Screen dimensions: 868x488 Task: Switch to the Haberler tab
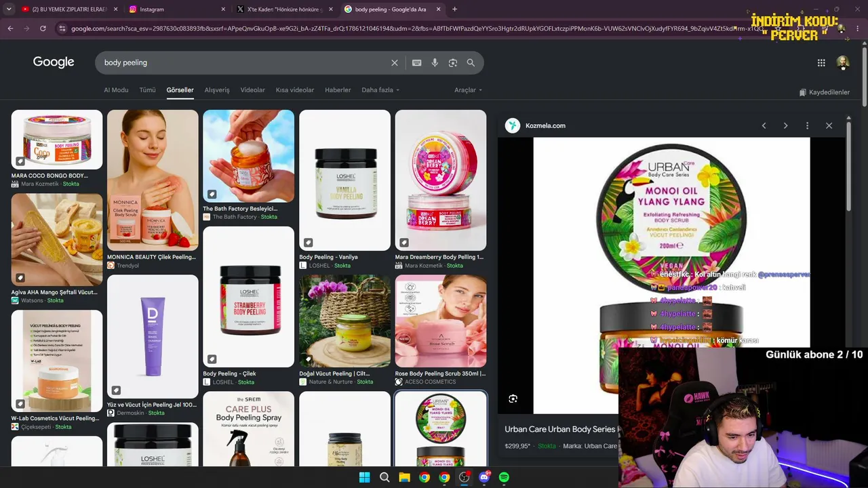coord(338,90)
